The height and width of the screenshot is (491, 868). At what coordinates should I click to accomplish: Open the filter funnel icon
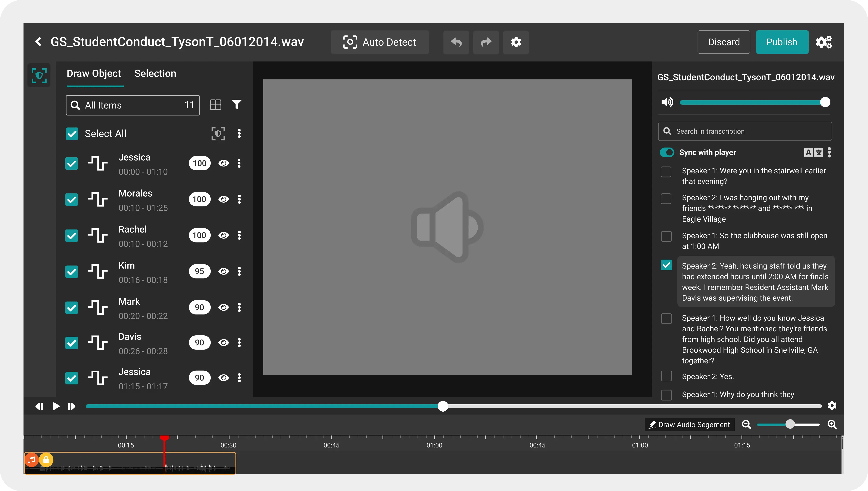click(237, 105)
